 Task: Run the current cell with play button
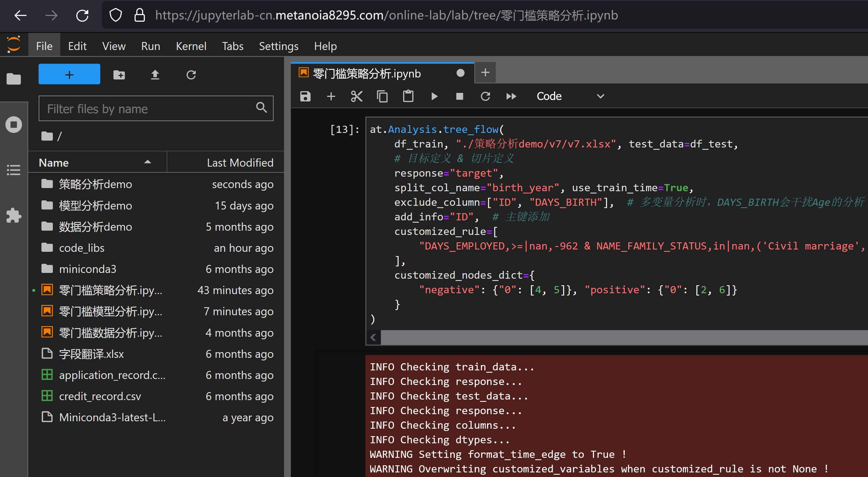click(x=434, y=96)
